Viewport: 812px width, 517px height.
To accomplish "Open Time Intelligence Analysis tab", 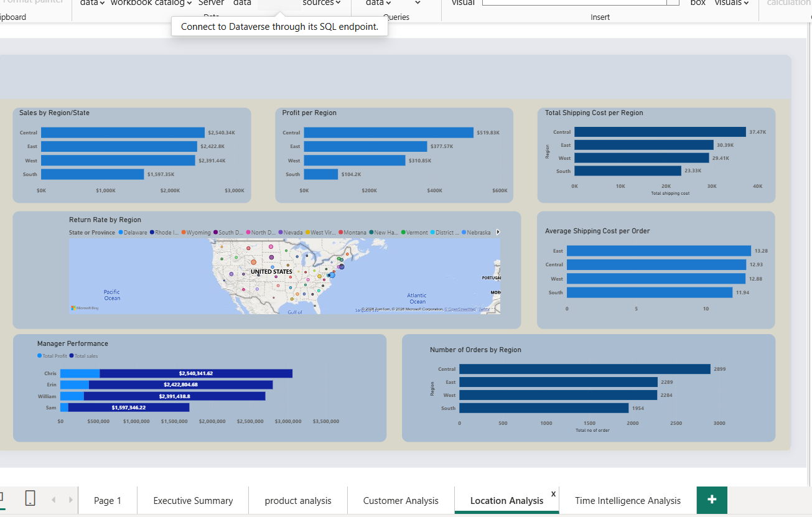I will coord(628,500).
